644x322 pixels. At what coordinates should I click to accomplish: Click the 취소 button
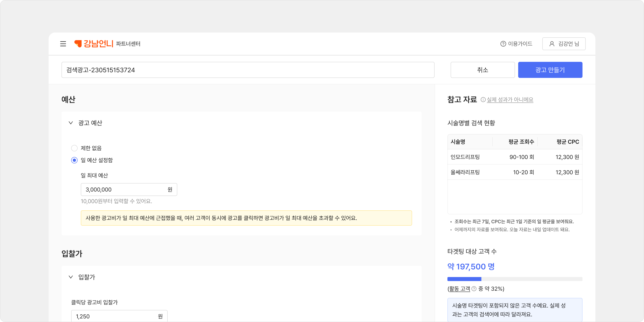[x=482, y=70]
